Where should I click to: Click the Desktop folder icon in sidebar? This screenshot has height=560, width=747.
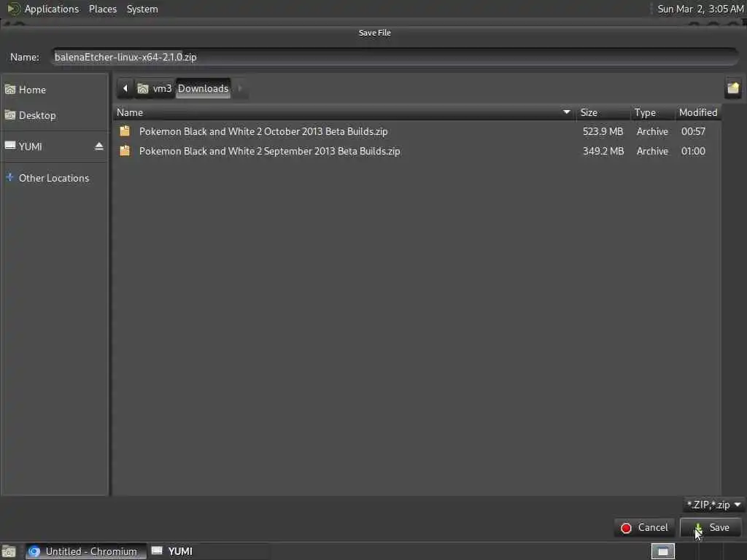pyautogui.click(x=10, y=114)
